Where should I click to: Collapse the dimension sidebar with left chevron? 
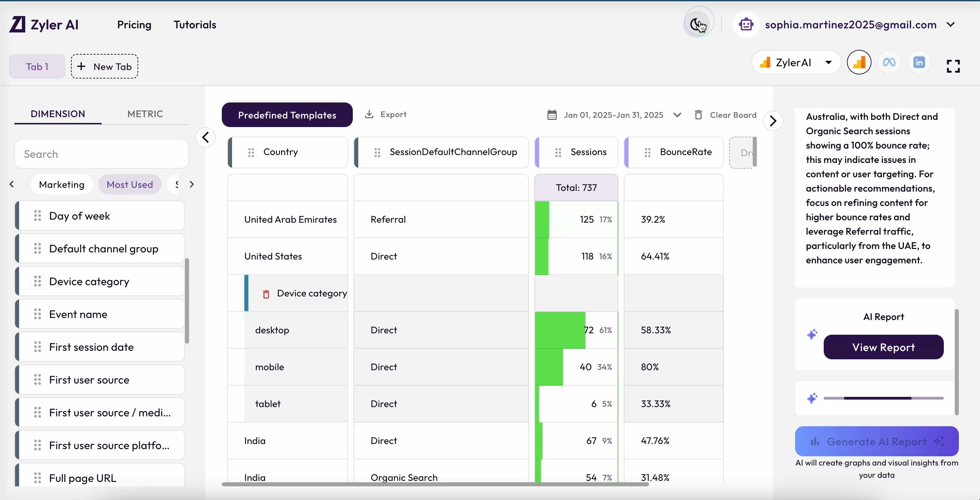pos(205,137)
